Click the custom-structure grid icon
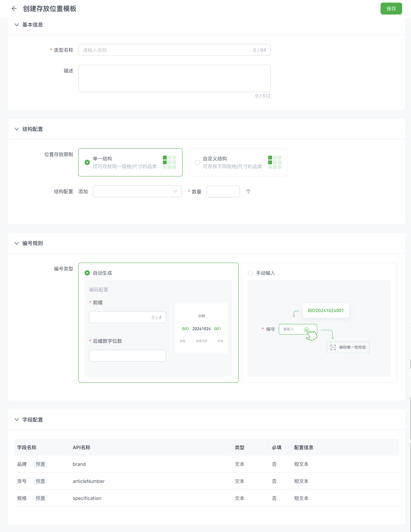Image resolution: width=411 pixels, height=532 pixels. (x=275, y=162)
